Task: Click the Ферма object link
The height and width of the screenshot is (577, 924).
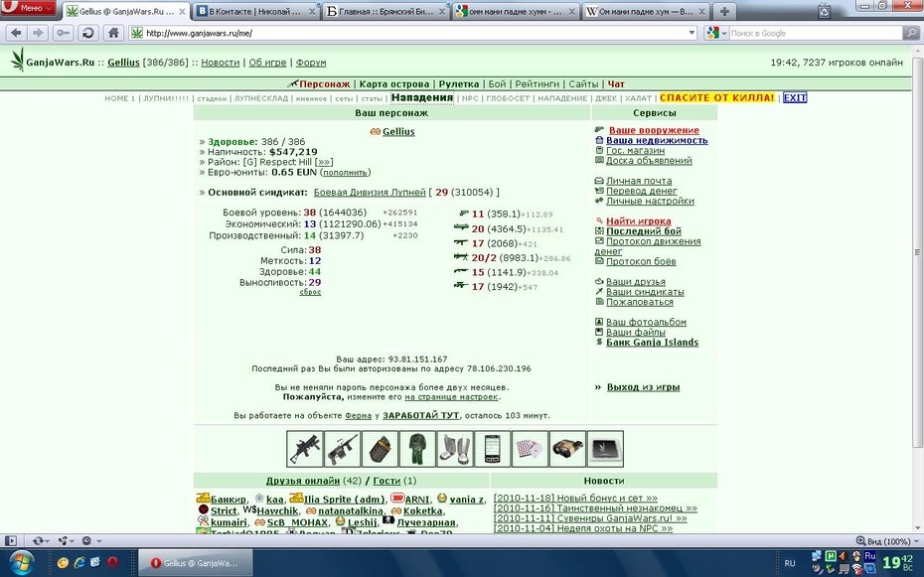Action: click(358, 416)
